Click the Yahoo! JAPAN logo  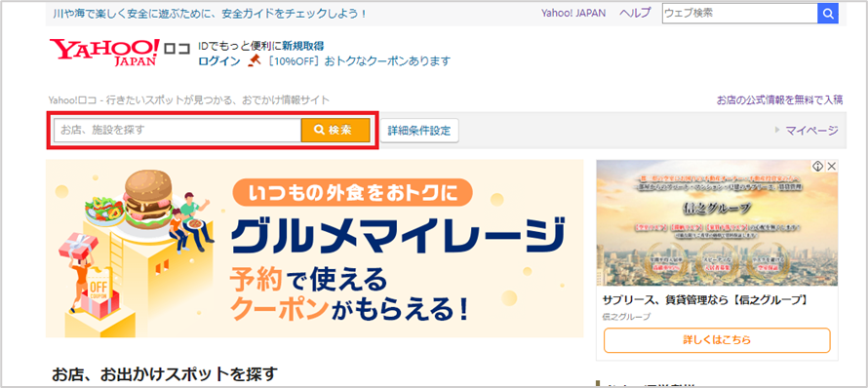(x=104, y=53)
